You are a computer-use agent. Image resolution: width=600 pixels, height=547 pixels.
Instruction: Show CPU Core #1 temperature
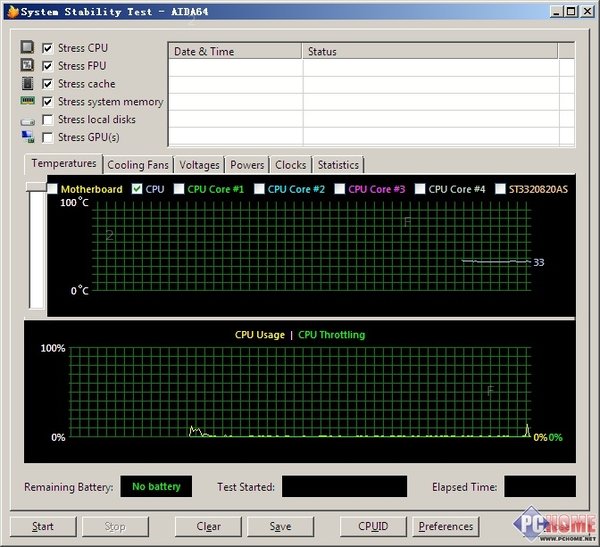[179, 189]
